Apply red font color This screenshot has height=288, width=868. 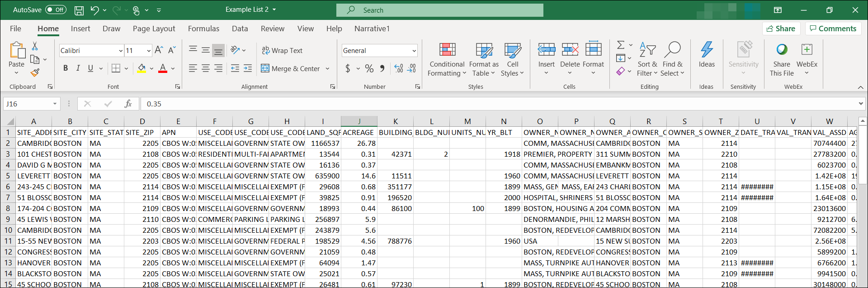coord(163,68)
